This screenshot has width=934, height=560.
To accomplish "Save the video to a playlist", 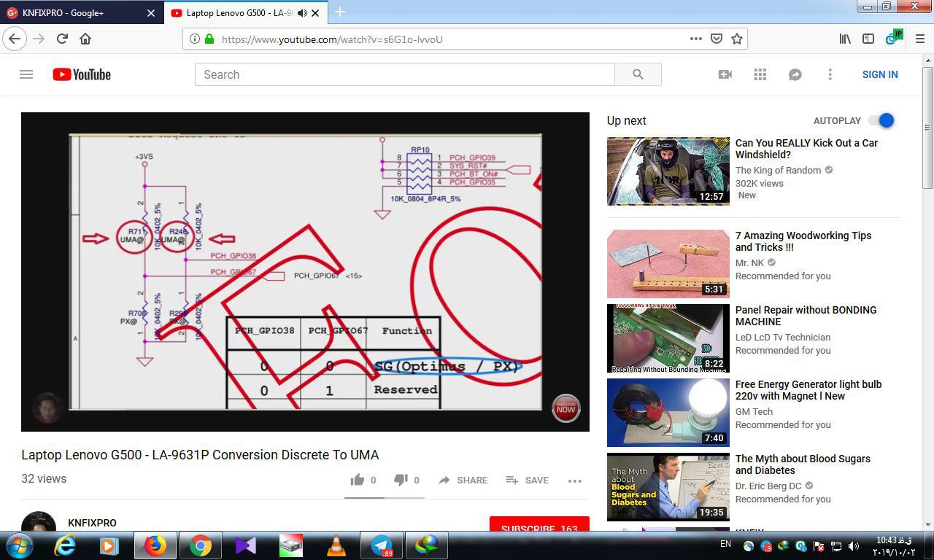I will tap(527, 480).
